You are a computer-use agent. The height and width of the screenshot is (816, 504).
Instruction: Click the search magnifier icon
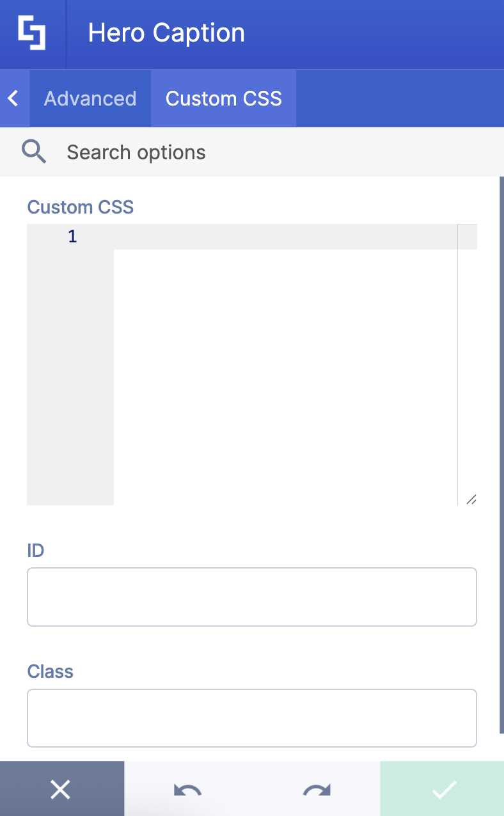click(34, 152)
